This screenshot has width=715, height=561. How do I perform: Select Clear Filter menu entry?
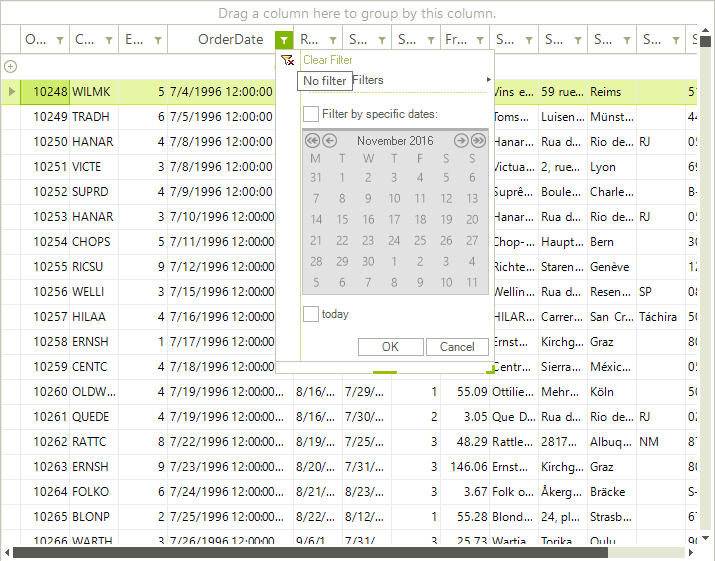point(328,60)
